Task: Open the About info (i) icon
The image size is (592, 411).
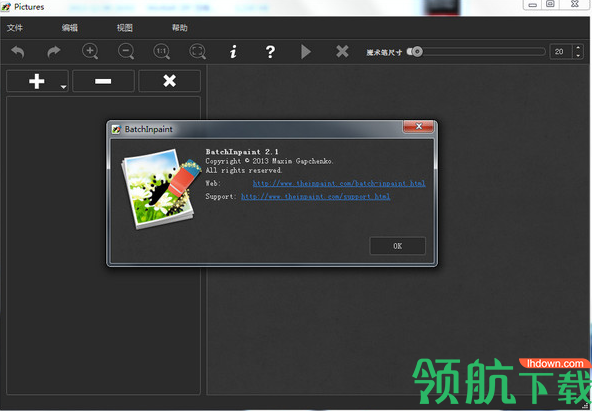Action: [233, 52]
